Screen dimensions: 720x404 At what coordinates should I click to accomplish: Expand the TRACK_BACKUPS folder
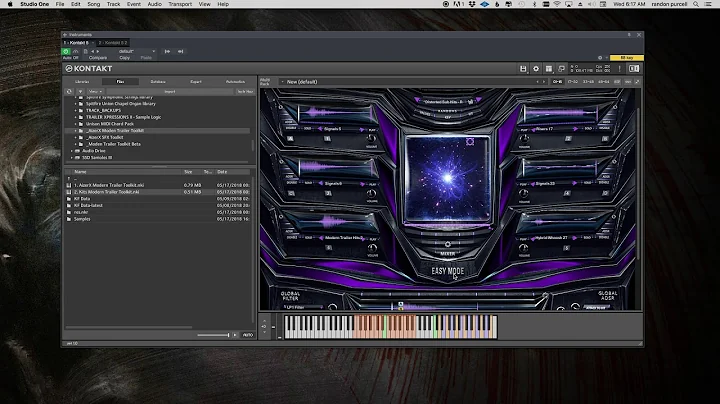point(76,111)
